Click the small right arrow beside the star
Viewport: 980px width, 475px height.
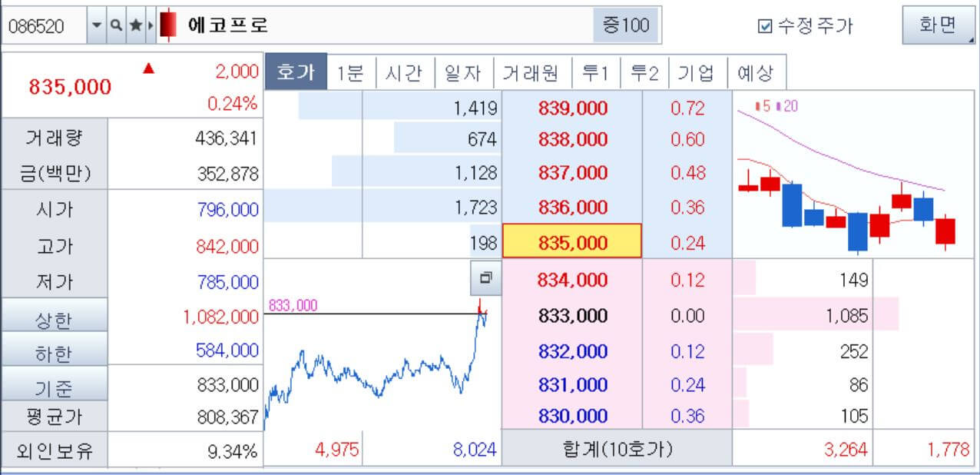pos(151,24)
